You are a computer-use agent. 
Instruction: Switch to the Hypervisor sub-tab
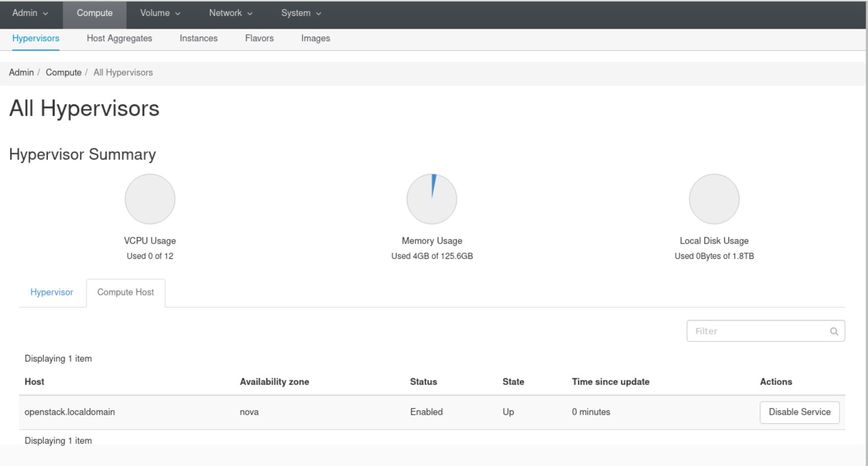click(x=51, y=292)
